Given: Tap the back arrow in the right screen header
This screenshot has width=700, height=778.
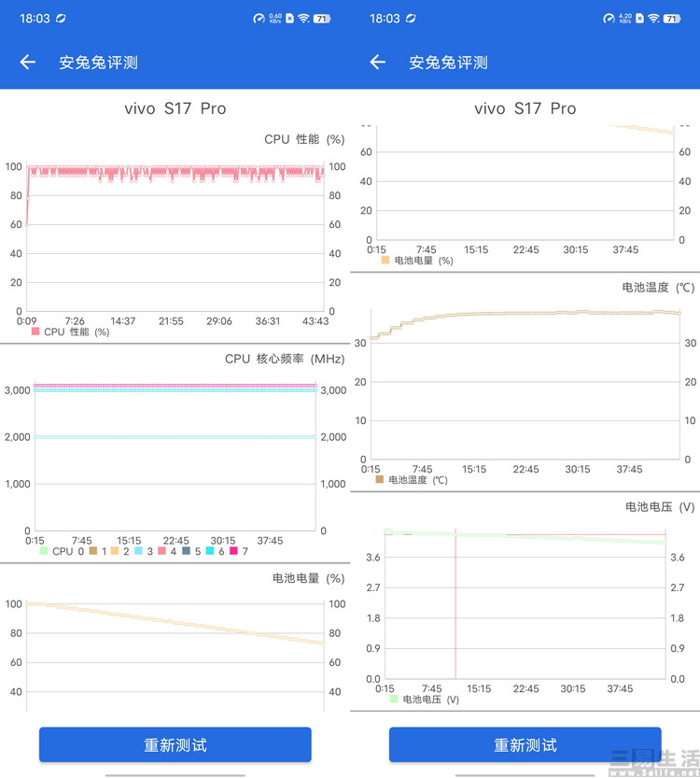Looking at the screenshot, I should click(378, 62).
